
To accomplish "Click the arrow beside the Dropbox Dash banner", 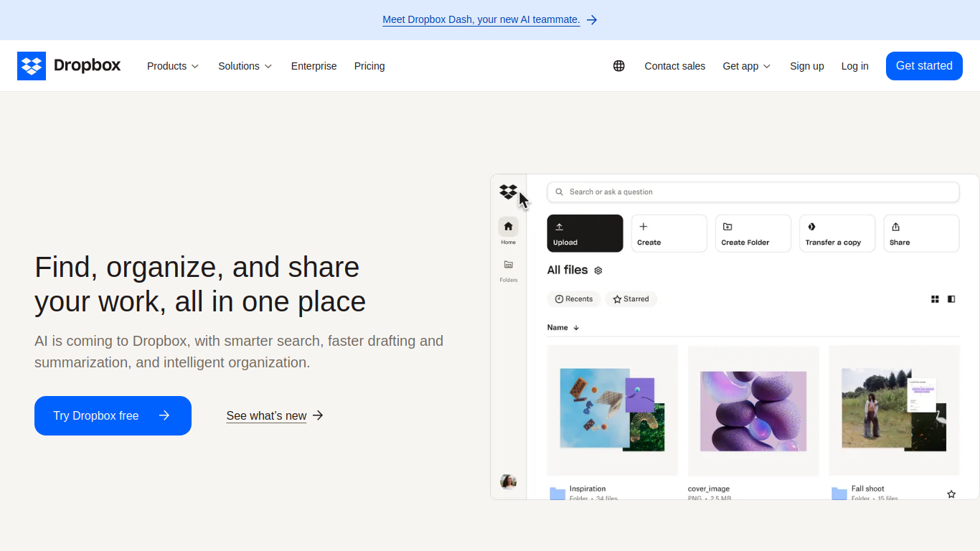I will [x=592, y=20].
